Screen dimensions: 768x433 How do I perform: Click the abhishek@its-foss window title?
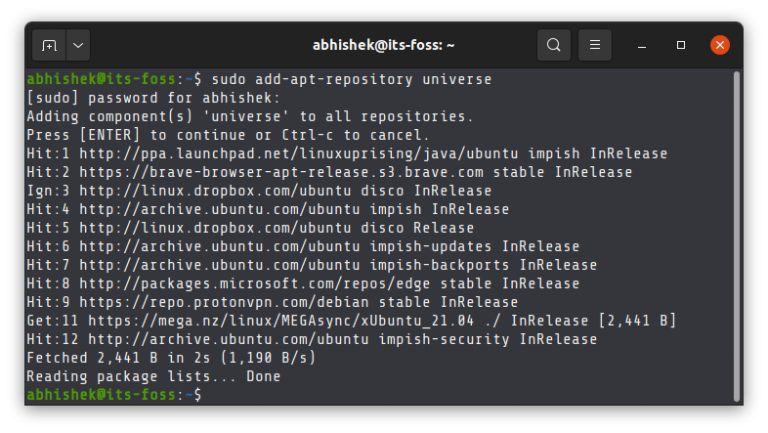[x=383, y=45]
